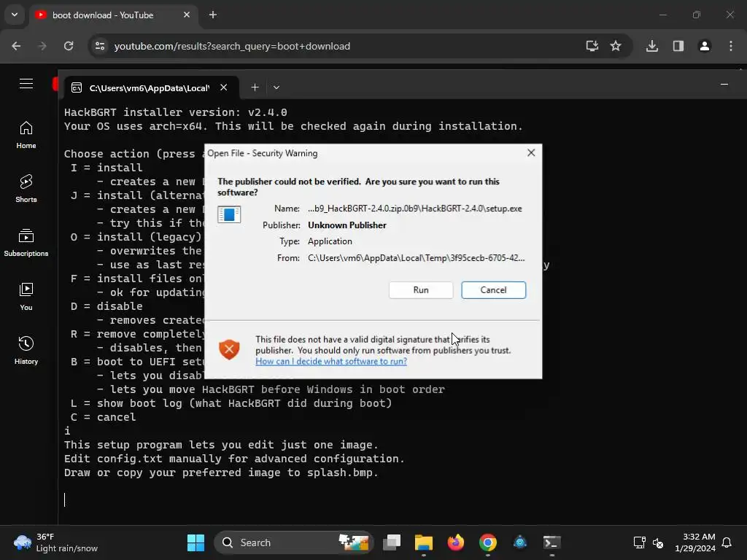Open Chrome from taskbar

(x=488, y=542)
